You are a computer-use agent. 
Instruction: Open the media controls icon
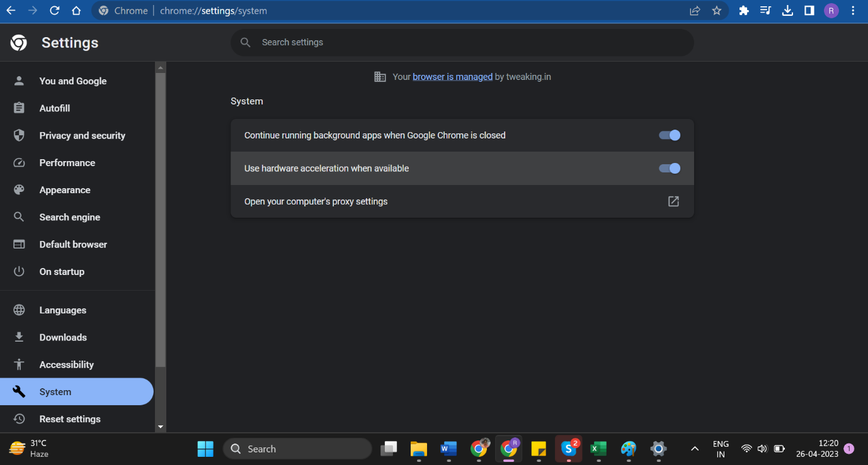pos(765,10)
